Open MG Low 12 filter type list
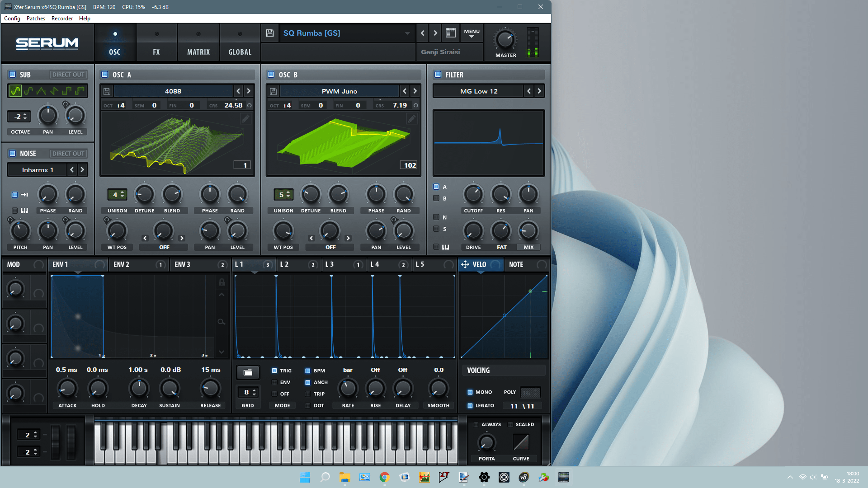The image size is (868, 488). click(479, 91)
